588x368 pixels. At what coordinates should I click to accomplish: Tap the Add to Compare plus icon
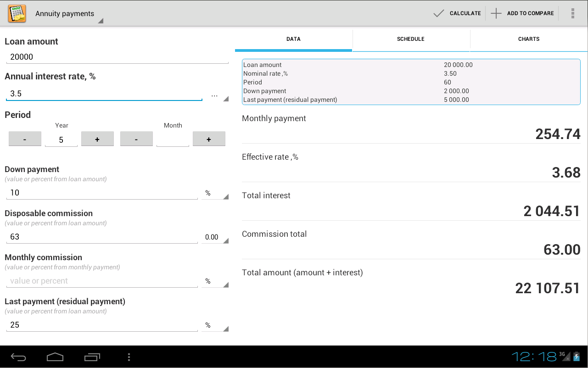tap(496, 13)
